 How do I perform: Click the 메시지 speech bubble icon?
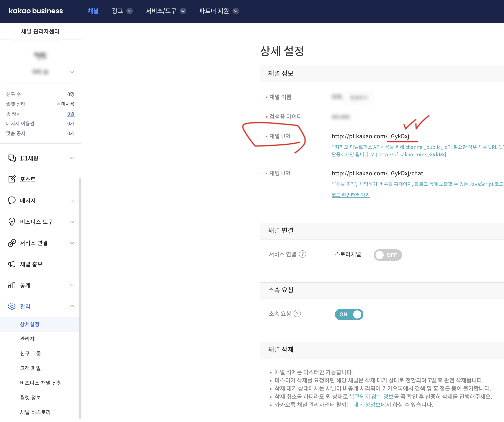pos(12,200)
